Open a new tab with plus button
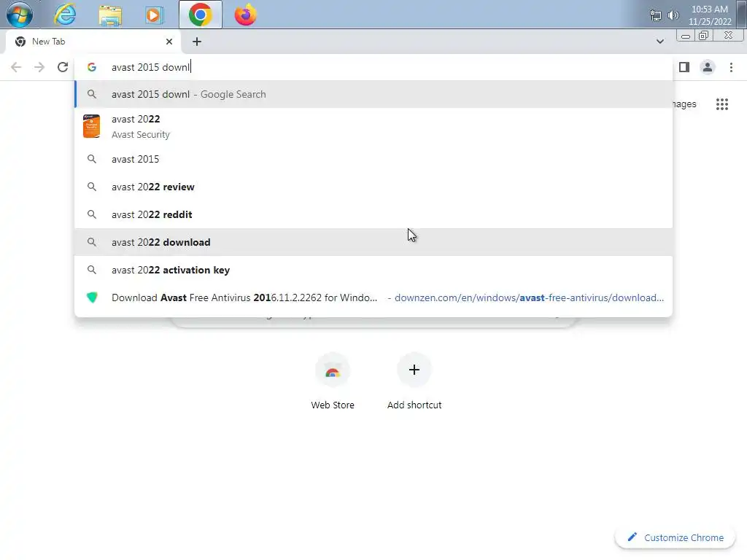This screenshot has width=747, height=560. click(197, 42)
